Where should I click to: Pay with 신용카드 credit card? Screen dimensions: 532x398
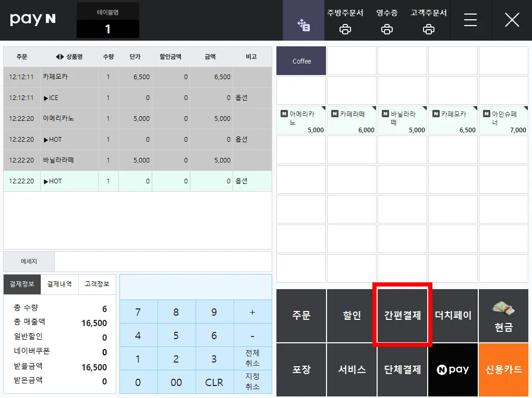click(x=503, y=369)
